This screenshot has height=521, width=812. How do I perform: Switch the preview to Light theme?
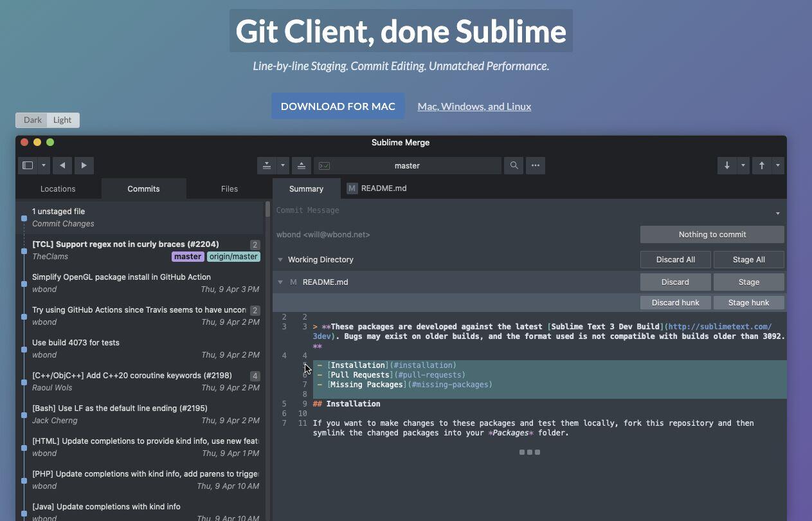[62, 120]
